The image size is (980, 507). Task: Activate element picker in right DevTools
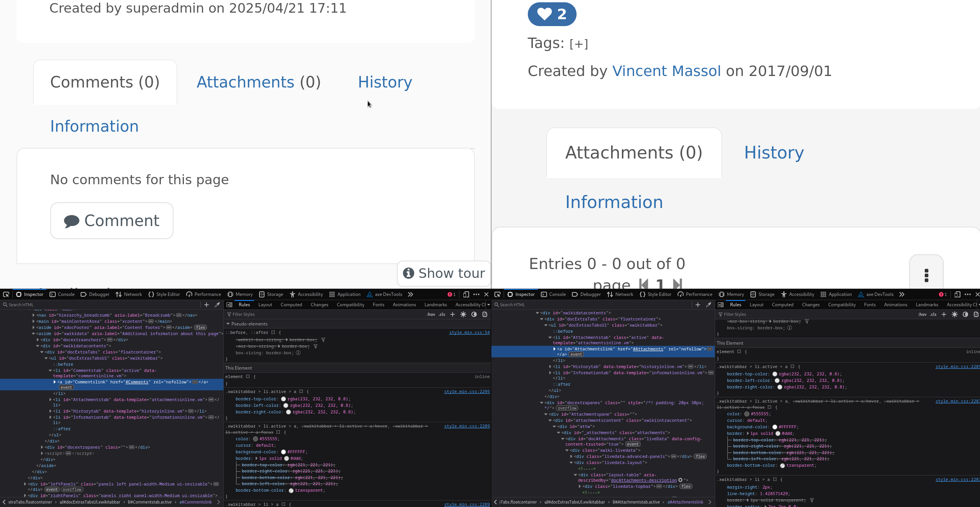(497, 294)
